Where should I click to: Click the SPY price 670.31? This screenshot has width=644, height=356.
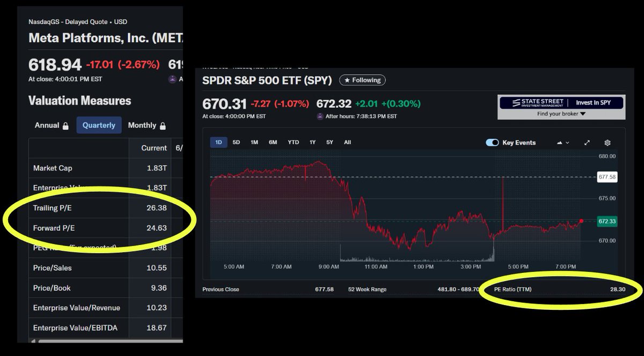coord(224,103)
